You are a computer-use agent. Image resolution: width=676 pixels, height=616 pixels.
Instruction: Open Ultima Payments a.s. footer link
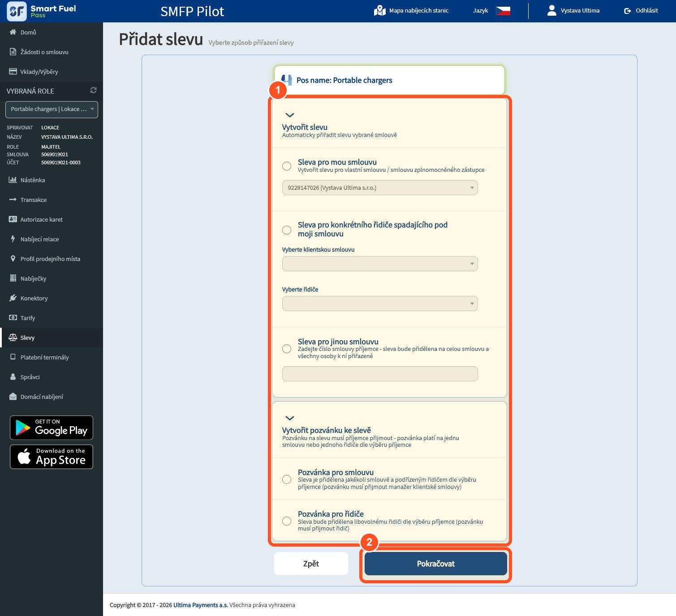tap(201, 605)
